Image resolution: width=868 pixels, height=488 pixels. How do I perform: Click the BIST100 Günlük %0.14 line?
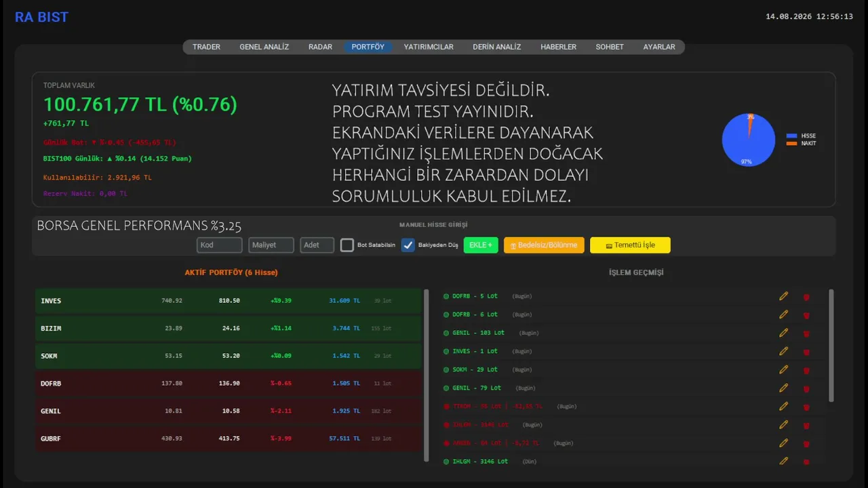117,159
